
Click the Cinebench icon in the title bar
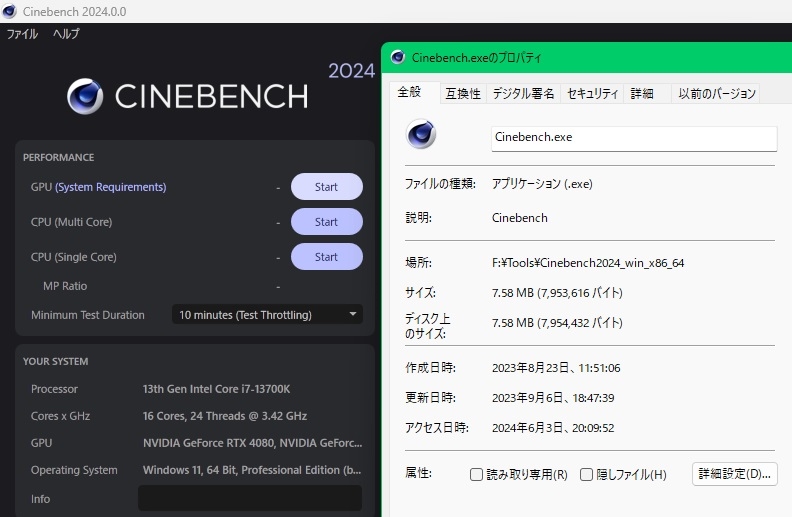pyautogui.click(x=9, y=11)
